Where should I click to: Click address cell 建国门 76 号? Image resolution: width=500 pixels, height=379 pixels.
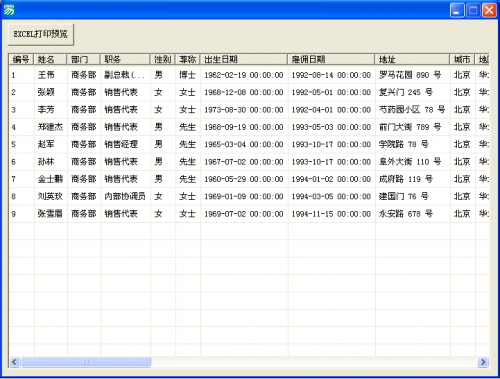tap(413, 196)
